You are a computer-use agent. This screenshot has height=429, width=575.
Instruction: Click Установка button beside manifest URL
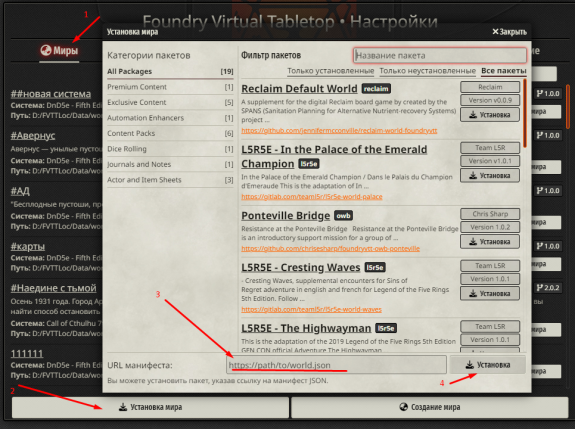[488, 365]
